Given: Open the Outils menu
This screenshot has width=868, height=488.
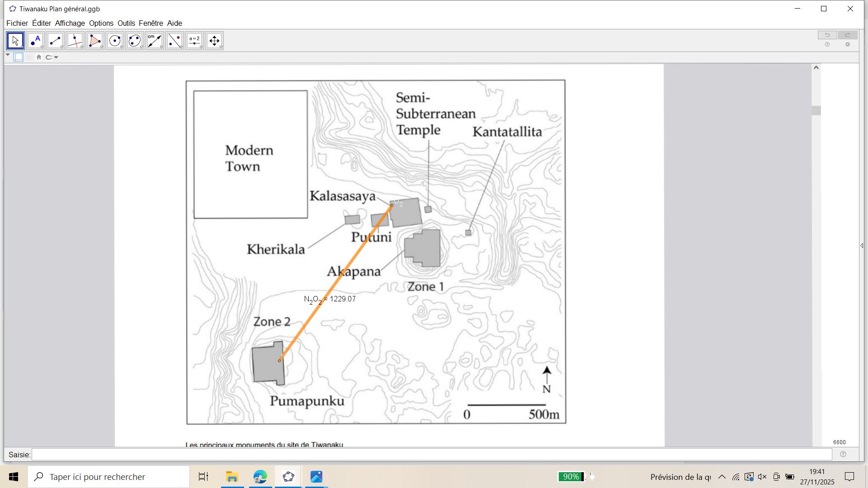Looking at the screenshot, I should click(x=126, y=23).
